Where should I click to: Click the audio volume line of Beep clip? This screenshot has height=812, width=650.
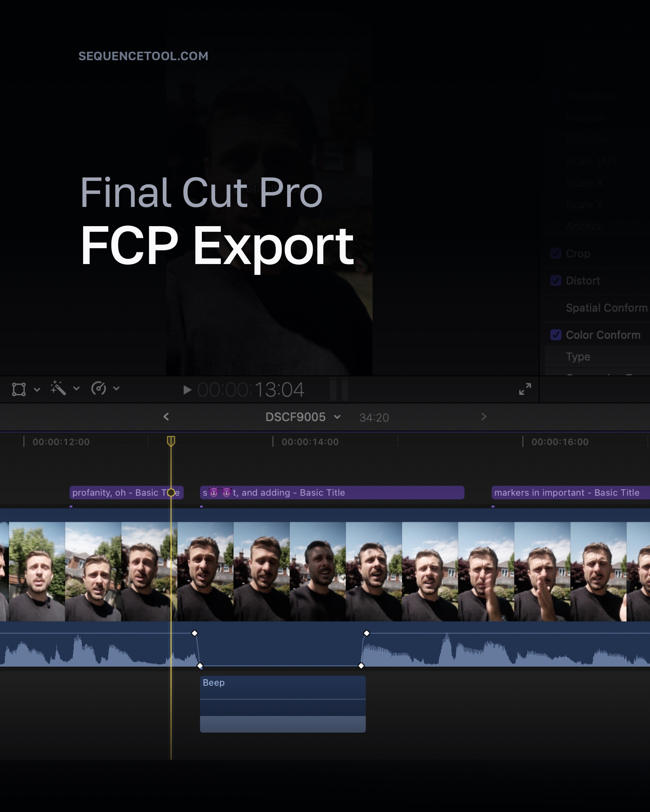tap(283, 700)
